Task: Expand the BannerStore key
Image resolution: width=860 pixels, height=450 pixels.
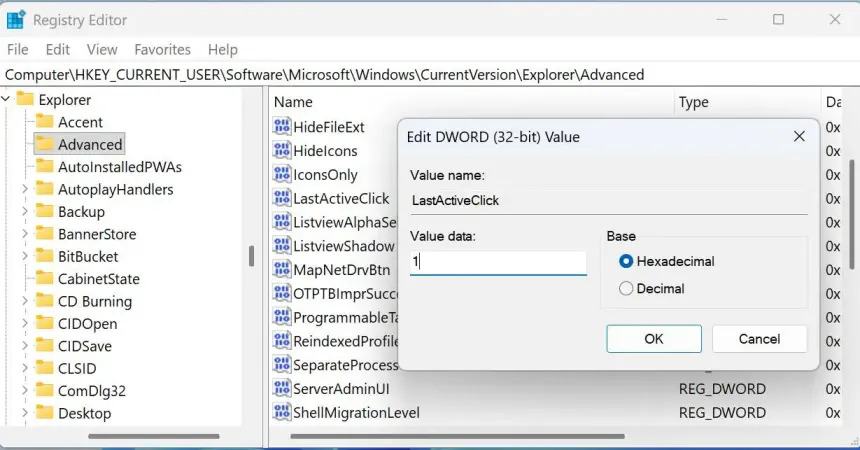Action: click(25, 234)
